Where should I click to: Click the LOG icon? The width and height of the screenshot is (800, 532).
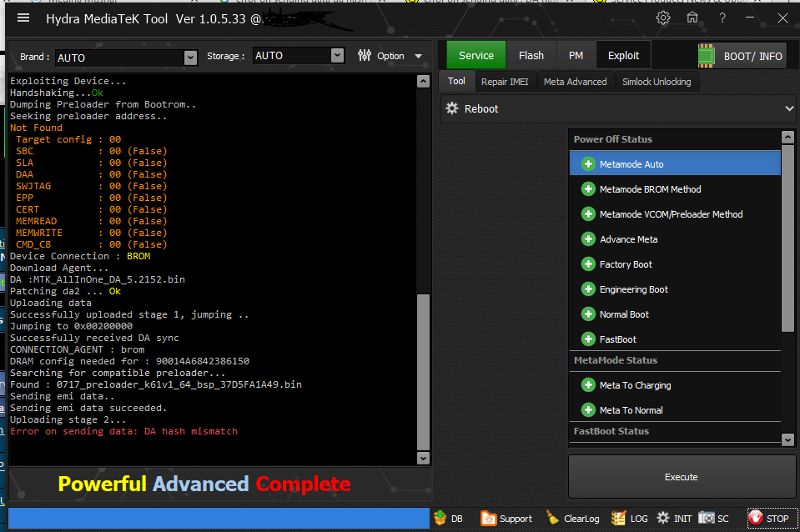click(618, 518)
